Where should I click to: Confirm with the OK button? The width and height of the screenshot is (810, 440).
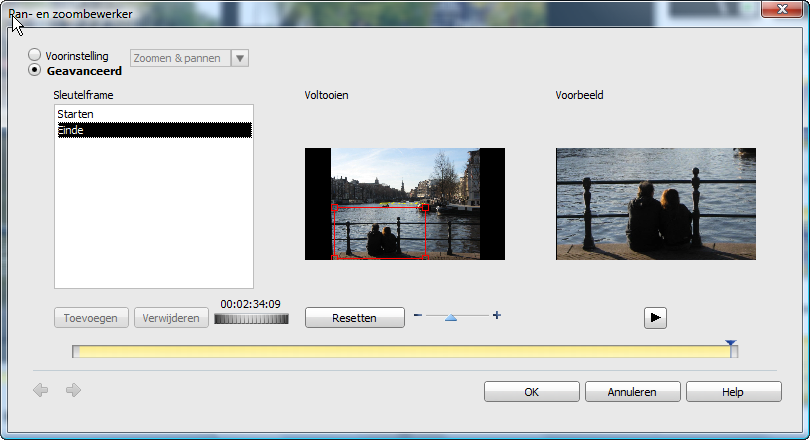531,392
